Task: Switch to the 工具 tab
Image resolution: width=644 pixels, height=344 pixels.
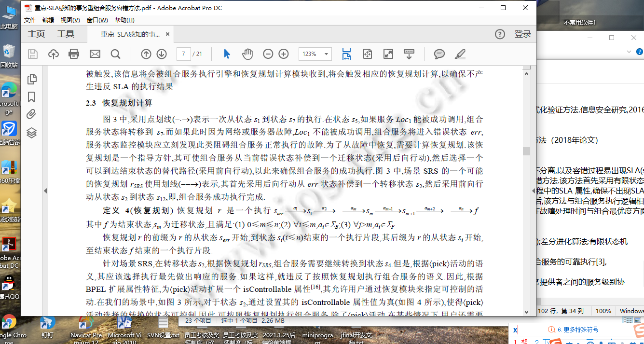Action: tap(66, 34)
